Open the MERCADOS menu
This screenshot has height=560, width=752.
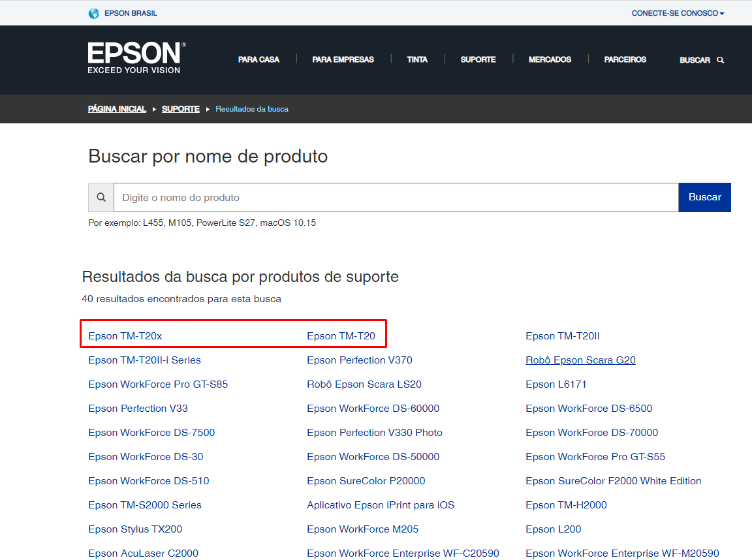pos(550,59)
